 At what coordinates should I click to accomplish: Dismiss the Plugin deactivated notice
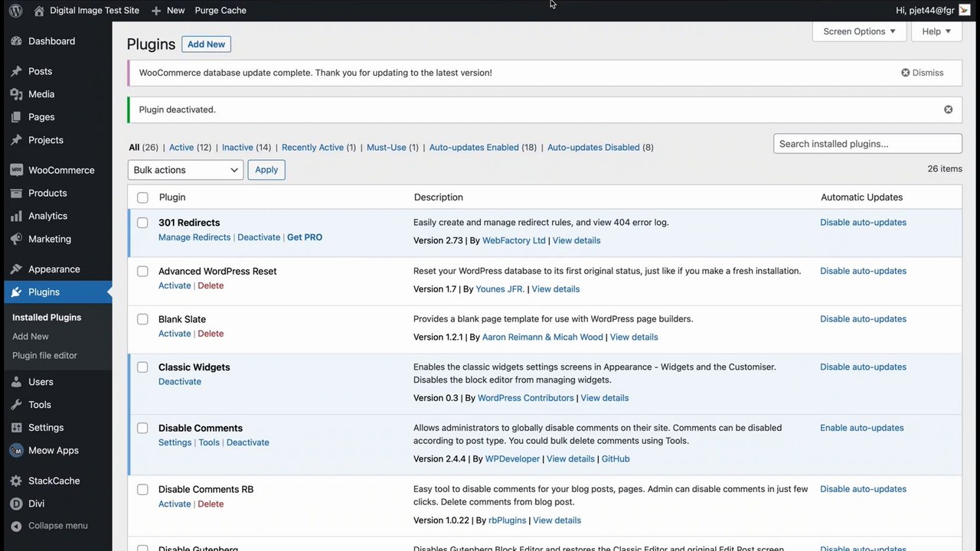coord(948,109)
